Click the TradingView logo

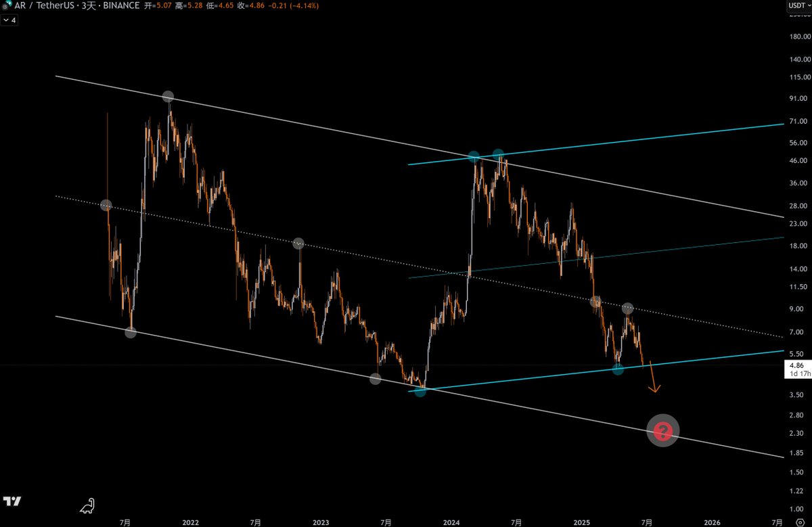pos(11,501)
